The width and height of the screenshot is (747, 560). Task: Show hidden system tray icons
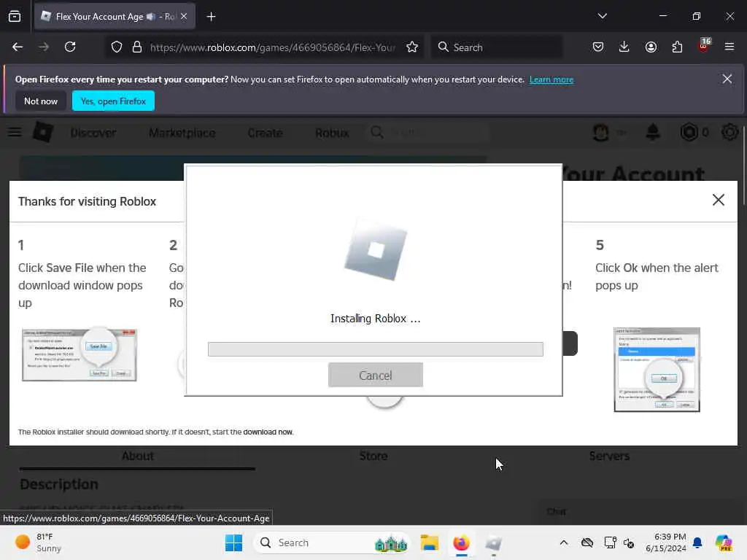[564, 542]
